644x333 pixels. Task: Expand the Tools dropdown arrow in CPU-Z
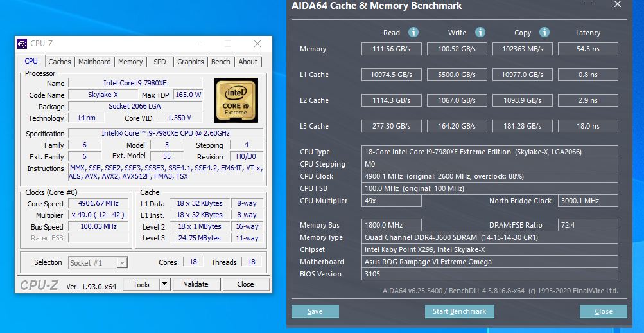[x=164, y=284]
